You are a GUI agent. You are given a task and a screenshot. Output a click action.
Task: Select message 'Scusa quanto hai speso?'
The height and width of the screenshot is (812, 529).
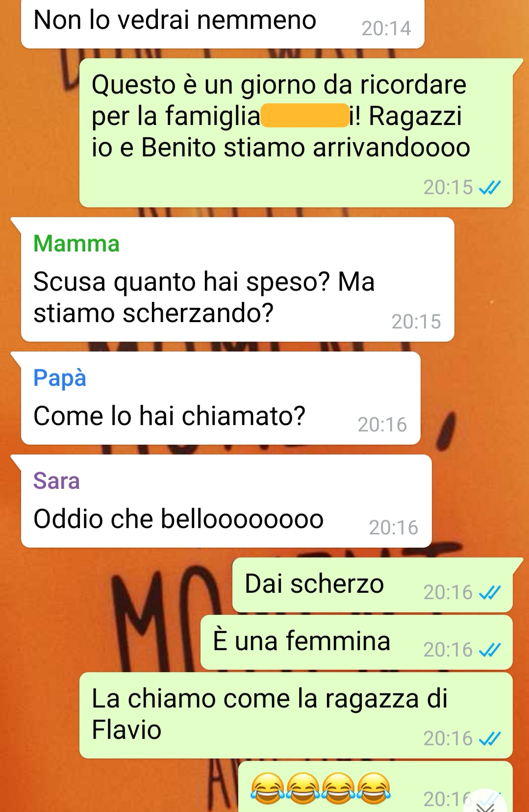tap(237, 279)
